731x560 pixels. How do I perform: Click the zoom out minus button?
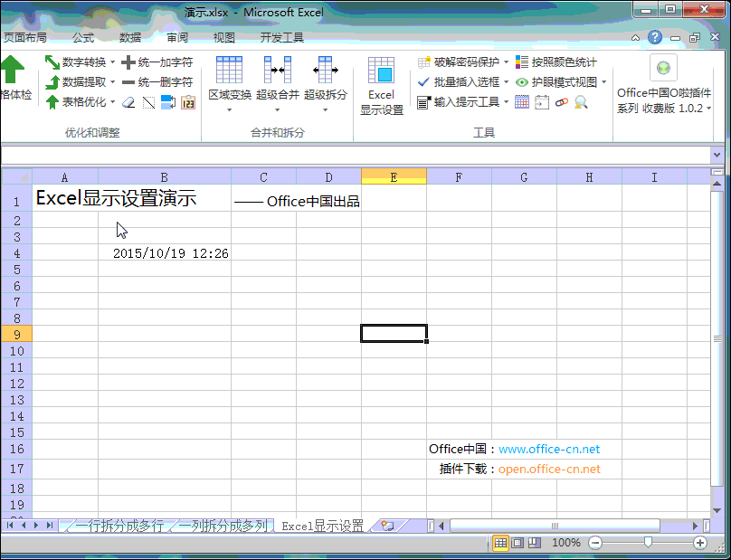[595, 542]
